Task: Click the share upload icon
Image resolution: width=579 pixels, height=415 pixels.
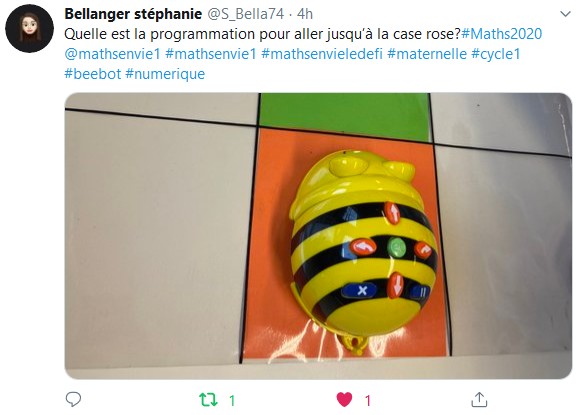Action: [479, 399]
